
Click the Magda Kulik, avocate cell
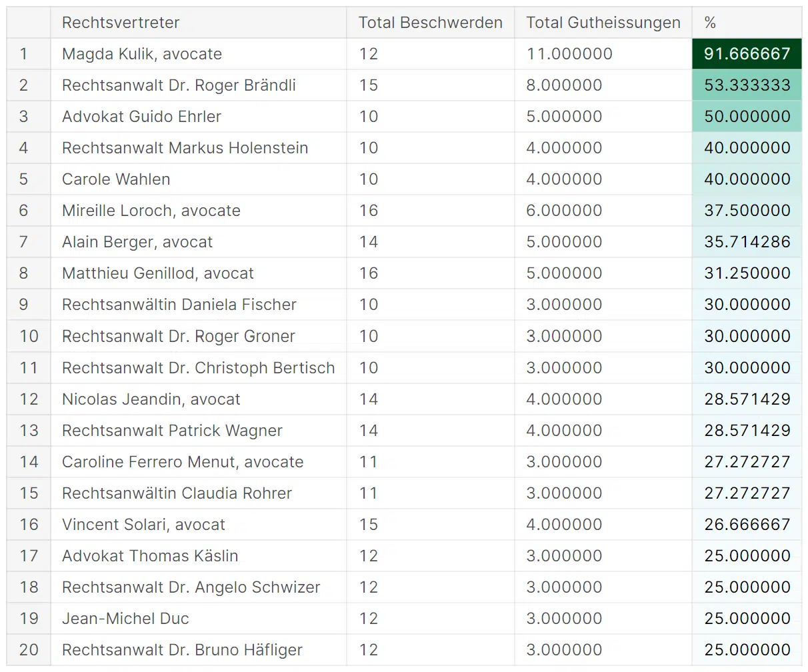click(142, 54)
